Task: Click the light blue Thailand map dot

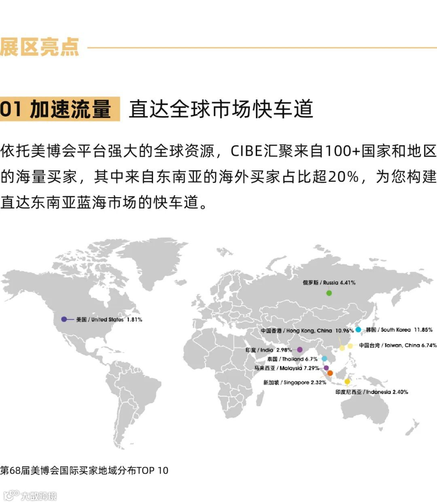Action: 324,359
